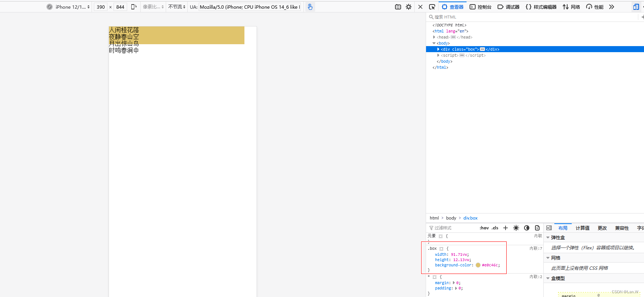The image size is (644, 297).
Task: Click the html breadcrumb
Action: [x=434, y=218]
